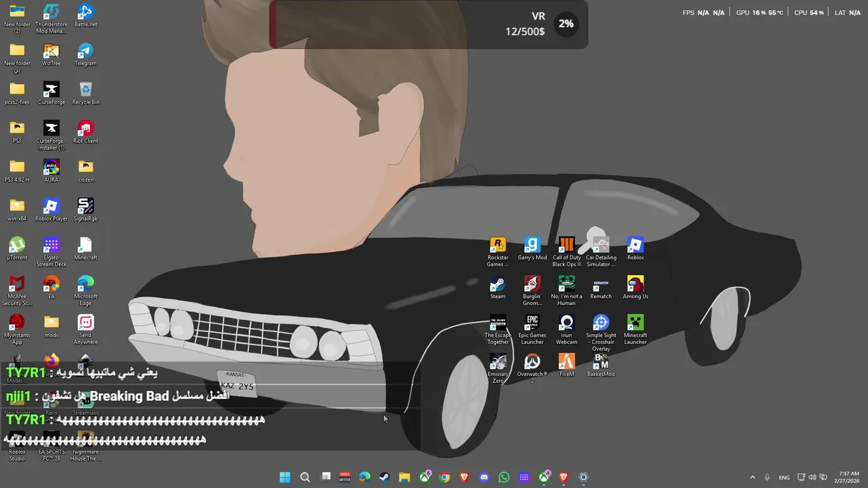Click the CPU 54% overlay readout
The width and height of the screenshot is (868, 488).
pyautogui.click(x=809, y=13)
